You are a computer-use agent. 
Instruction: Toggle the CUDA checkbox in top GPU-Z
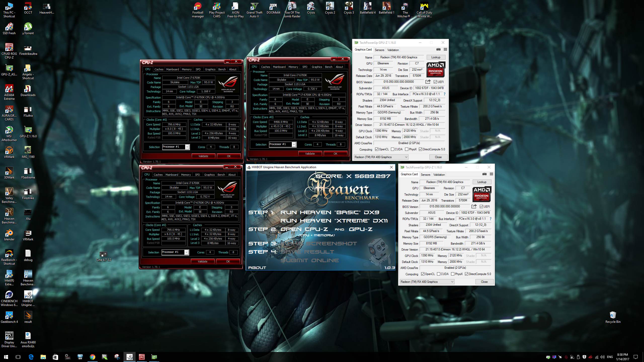pyautogui.click(x=392, y=149)
